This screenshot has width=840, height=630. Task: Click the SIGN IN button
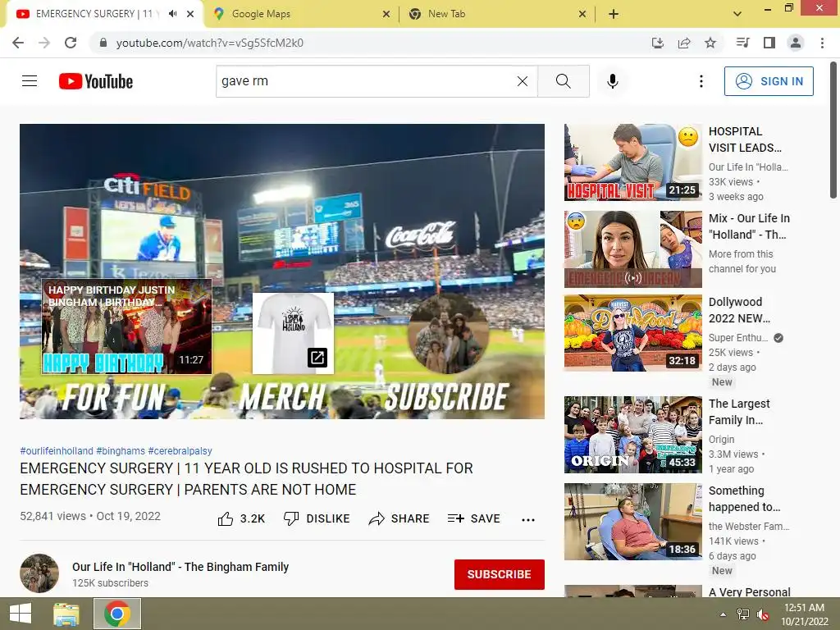(x=769, y=81)
